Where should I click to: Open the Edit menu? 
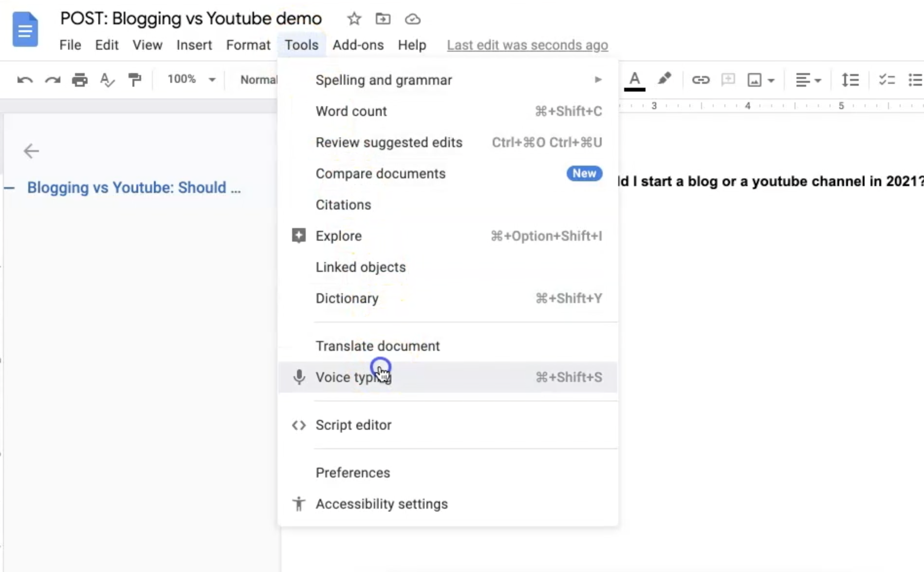(x=107, y=45)
